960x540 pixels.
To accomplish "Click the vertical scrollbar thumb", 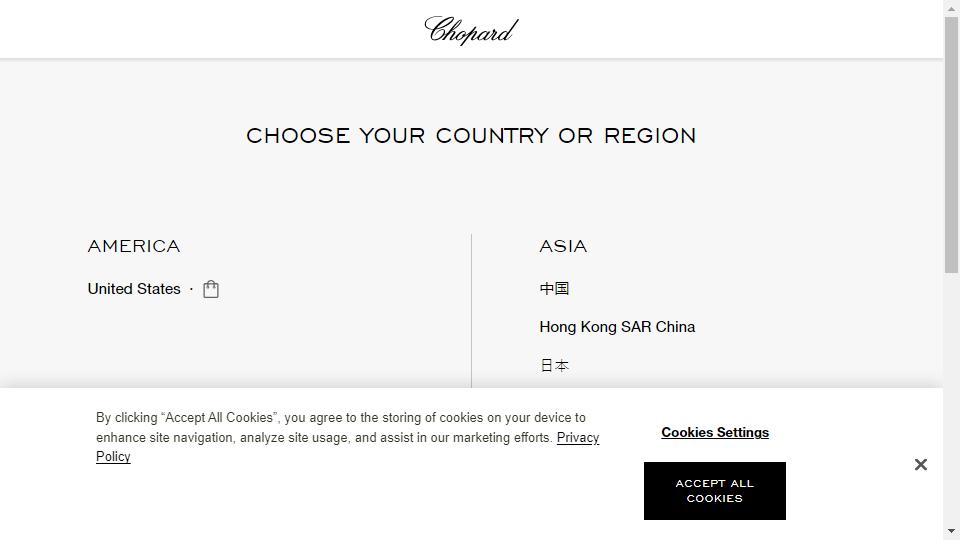I will tap(951, 145).
